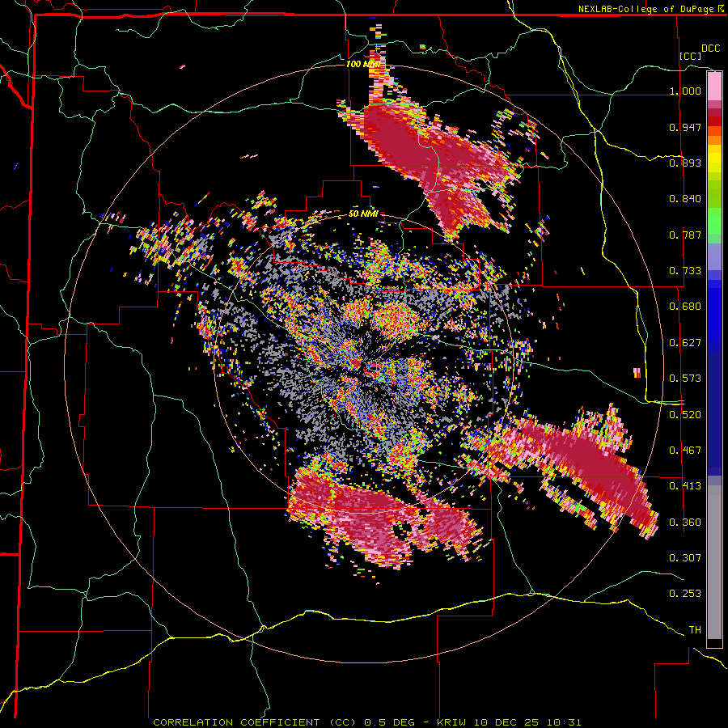
Task: Select the 0.360 legend value
Action: (685, 523)
